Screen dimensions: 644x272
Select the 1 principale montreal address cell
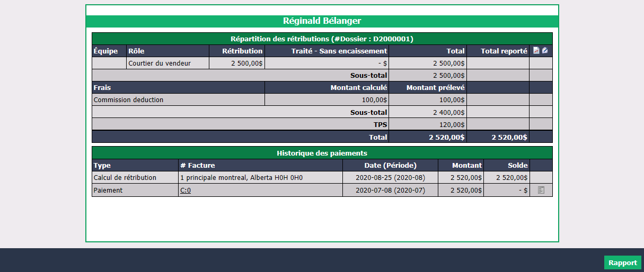(x=261, y=177)
